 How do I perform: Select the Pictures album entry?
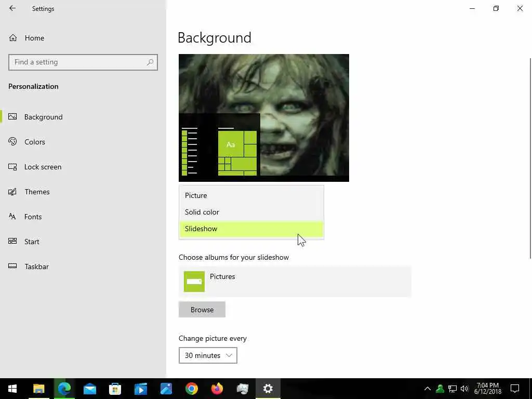coord(295,282)
